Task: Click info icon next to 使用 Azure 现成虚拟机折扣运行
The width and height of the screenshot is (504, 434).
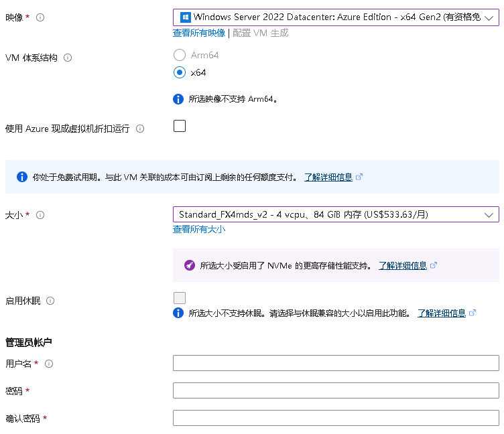Action: click(140, 129)
